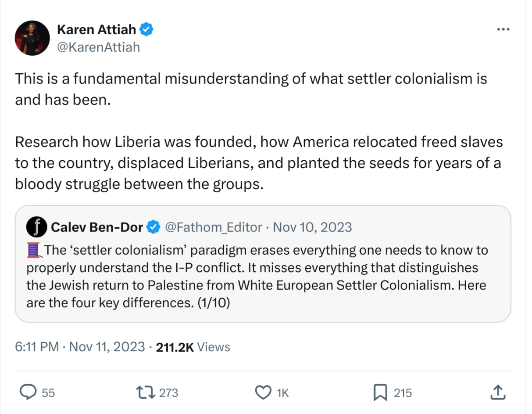
Task: Click the repost arrows icon
Action: (146, 392)
